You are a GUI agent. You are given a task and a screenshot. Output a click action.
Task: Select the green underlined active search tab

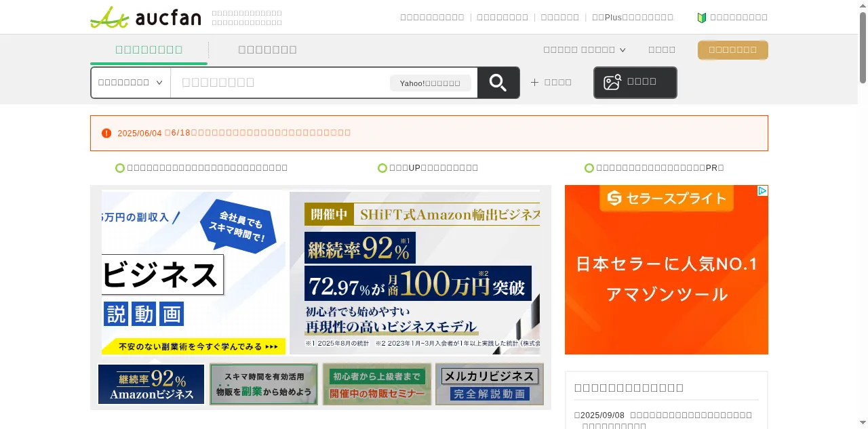pyautogui.click(x=149, y=49)
